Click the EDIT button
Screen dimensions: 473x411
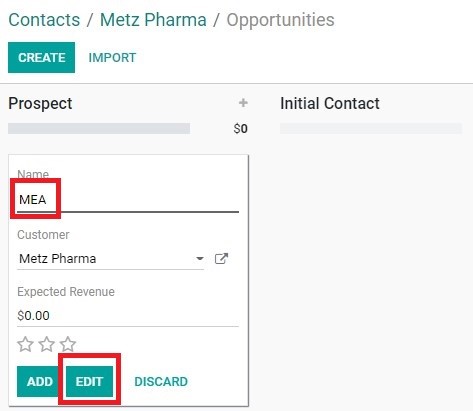pyautogui.click(x=89, y=381)
